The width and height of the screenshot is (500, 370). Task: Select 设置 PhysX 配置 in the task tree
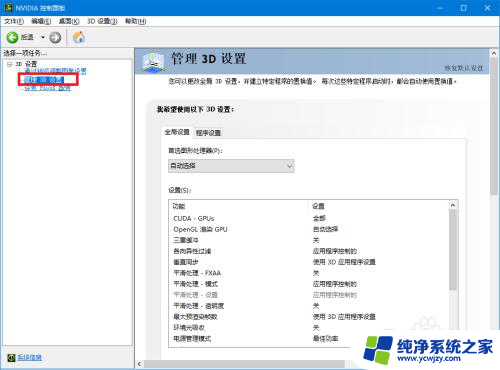coord(47,88)
